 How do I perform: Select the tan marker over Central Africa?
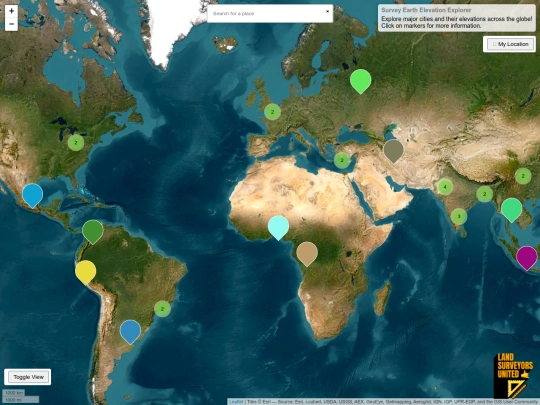pyautogui.click(x=307, y=254)
